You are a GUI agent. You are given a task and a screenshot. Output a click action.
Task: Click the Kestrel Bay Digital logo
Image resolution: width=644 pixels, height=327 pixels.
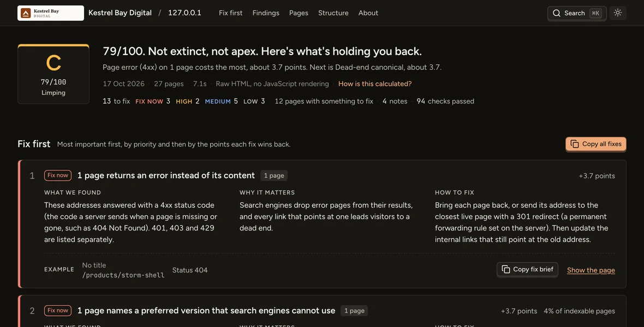pos(51,13)
